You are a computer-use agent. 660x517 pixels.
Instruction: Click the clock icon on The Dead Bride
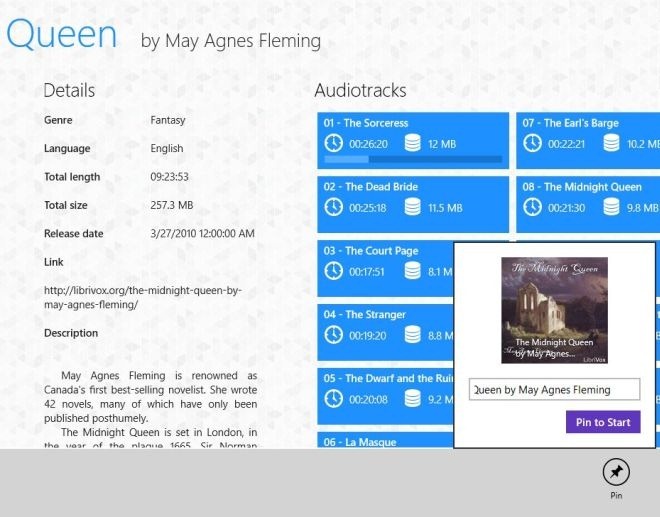coord(333,207)
